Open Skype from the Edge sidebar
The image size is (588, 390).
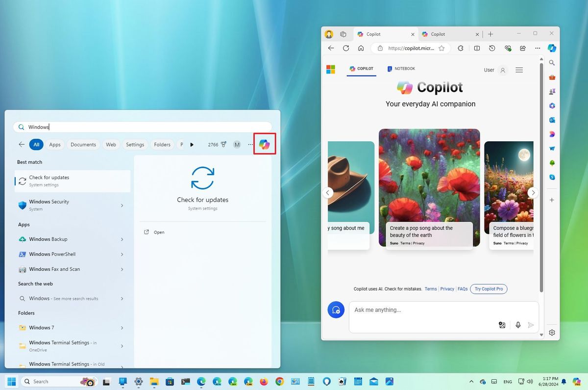552,177
